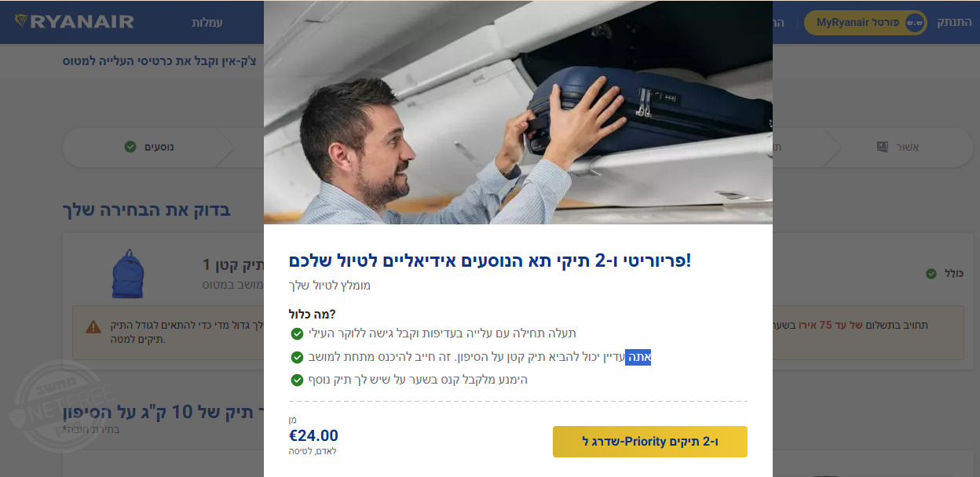Upgrade to Priority and 2 bags button
Screen dimensions: 980x477
pyautogui.click(x=650, y=441)
